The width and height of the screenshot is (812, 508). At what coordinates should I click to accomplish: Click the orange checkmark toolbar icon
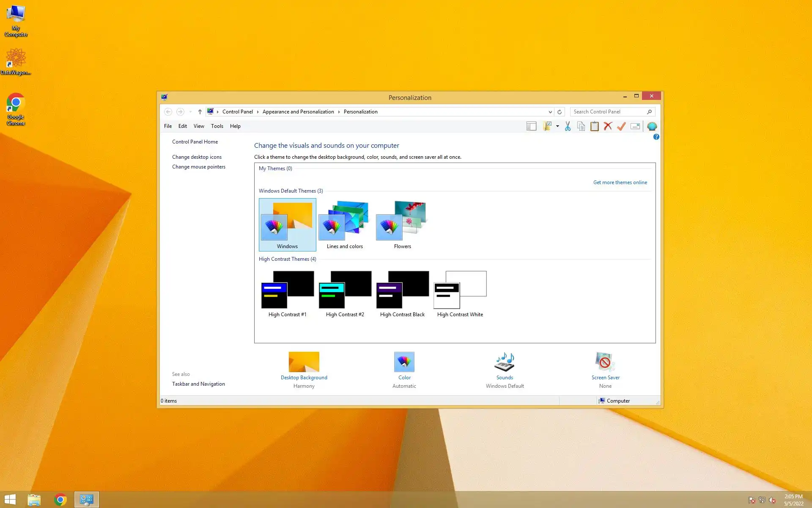pos(621,126)
